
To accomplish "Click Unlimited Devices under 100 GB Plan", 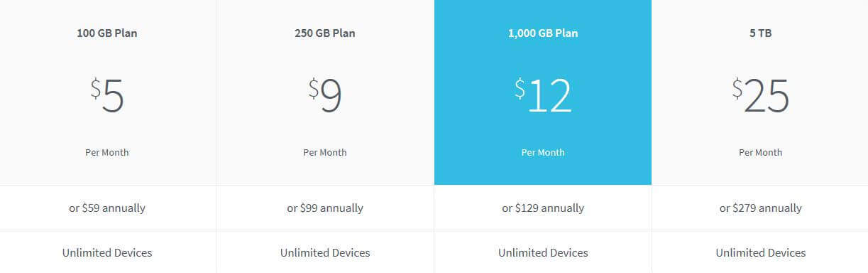I will (107, 252).
